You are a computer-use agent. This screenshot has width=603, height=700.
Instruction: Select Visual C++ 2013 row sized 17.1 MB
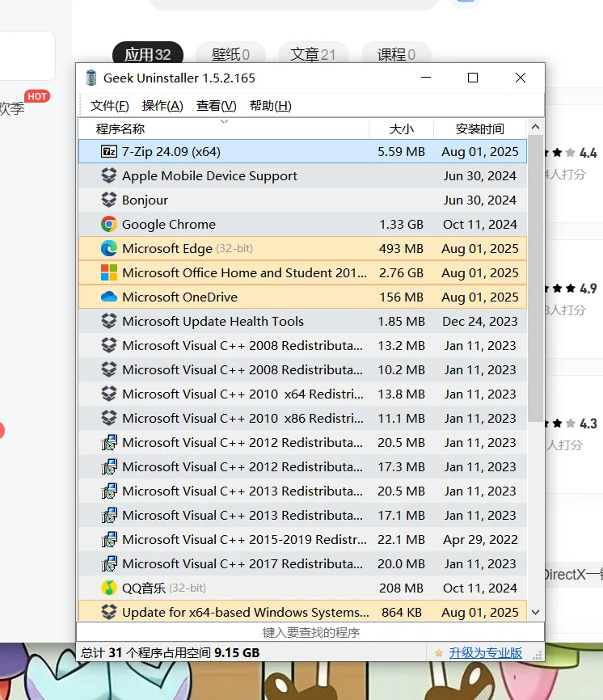(302, 515)
